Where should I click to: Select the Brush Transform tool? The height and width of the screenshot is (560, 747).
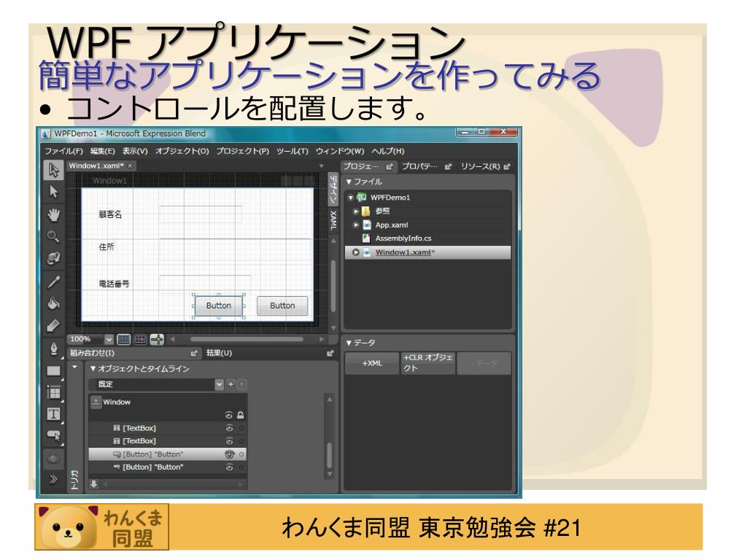coord(54,326)
